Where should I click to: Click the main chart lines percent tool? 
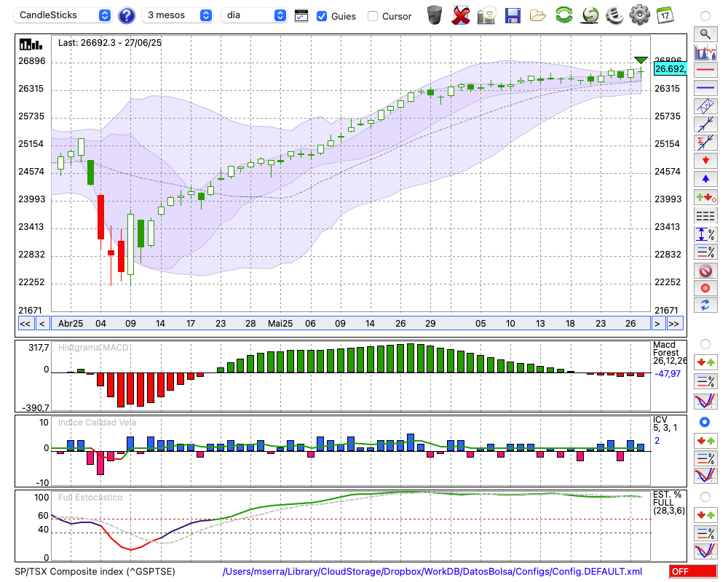(x=705, y=252)
